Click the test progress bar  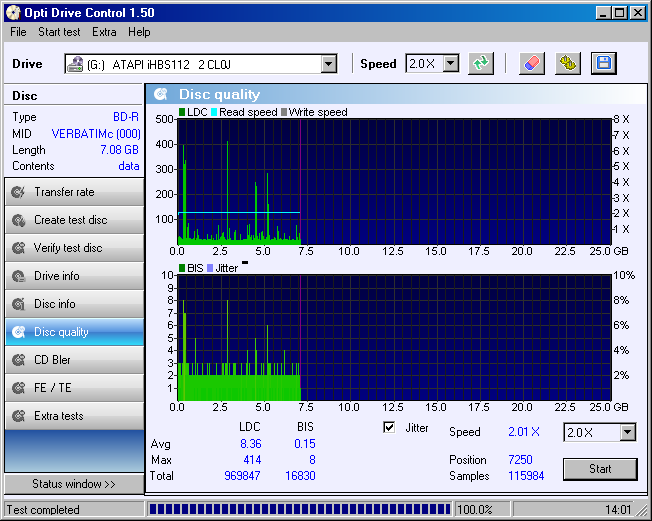(x=299, y=509)
